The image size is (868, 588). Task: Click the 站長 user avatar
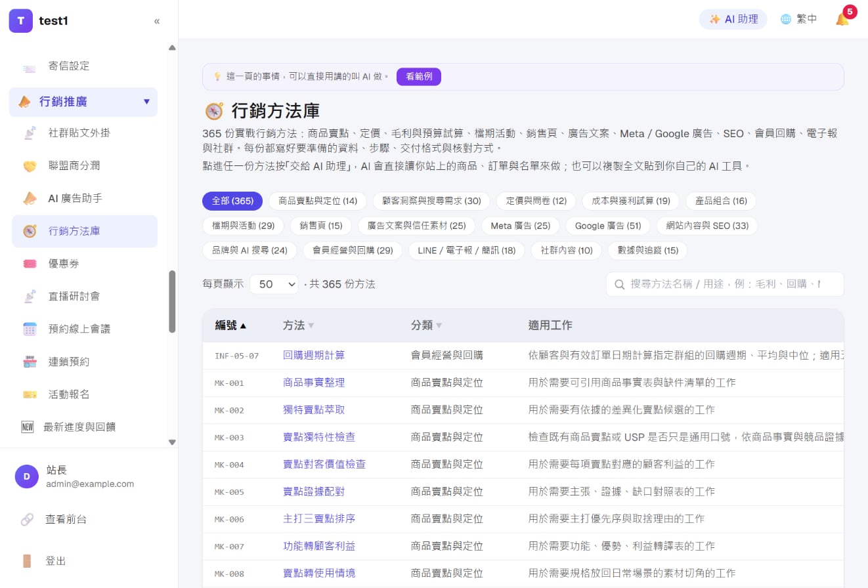click(27, 476)
